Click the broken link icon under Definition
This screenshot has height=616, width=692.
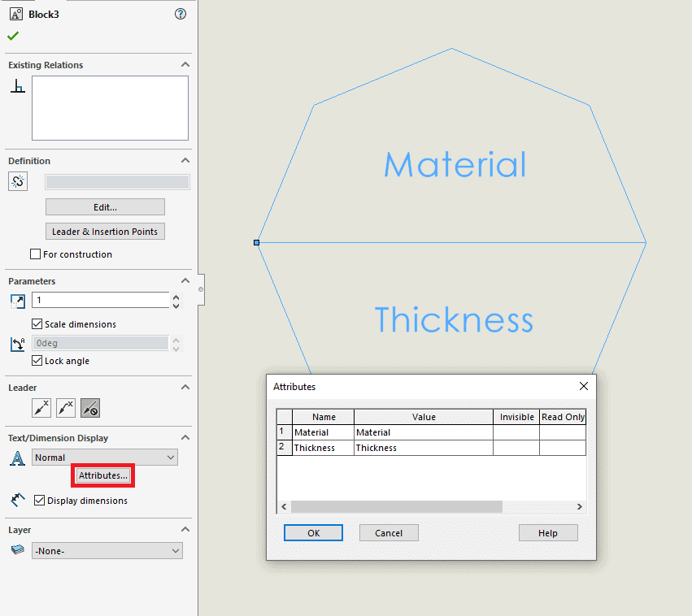tap(18, 181)
